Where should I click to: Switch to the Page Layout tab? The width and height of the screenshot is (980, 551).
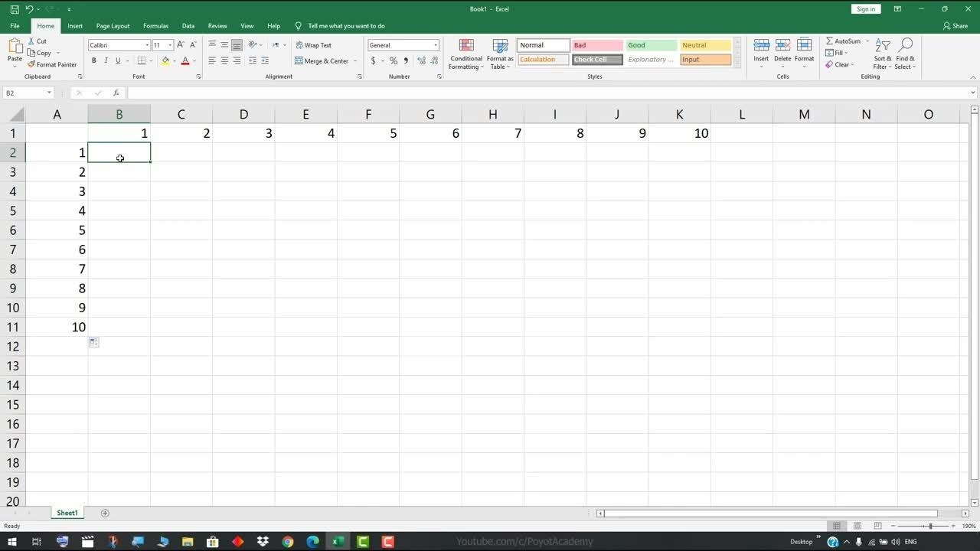[x=113, y=26]
